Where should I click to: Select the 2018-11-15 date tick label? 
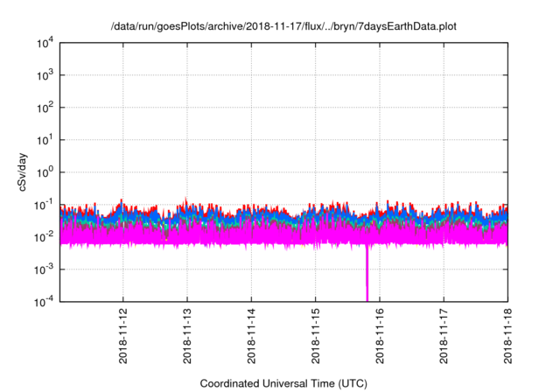click(x=315, y=337)
